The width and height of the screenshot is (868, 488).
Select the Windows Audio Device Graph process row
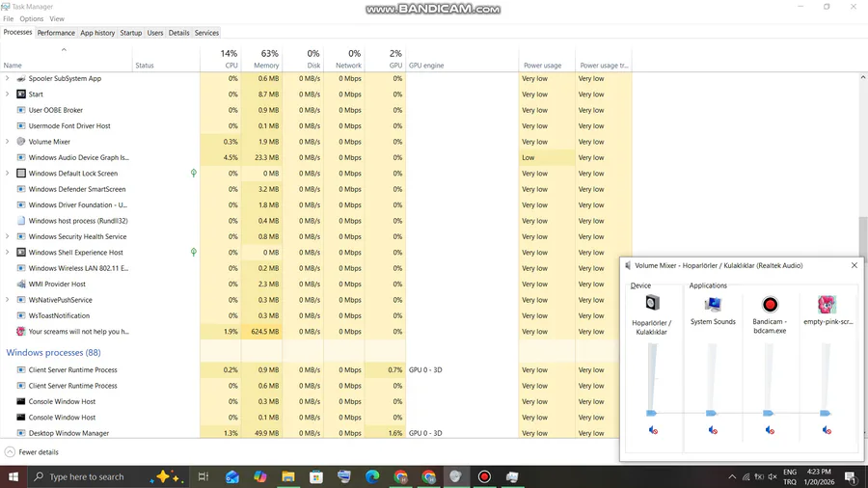point(315,158)
